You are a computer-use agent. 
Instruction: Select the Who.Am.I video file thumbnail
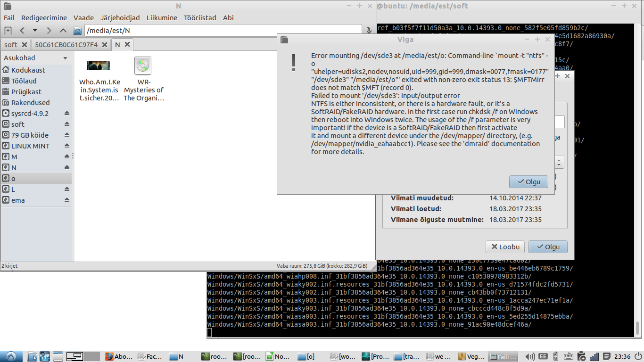pyautogui.click(x=99, y=66)
